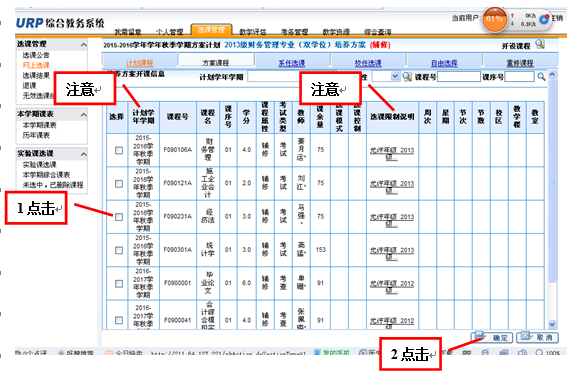Click the table's vertical scrollbar down arrow
Image resolution: width=572 pixels, height=376 pixels.
click(552, 324)
